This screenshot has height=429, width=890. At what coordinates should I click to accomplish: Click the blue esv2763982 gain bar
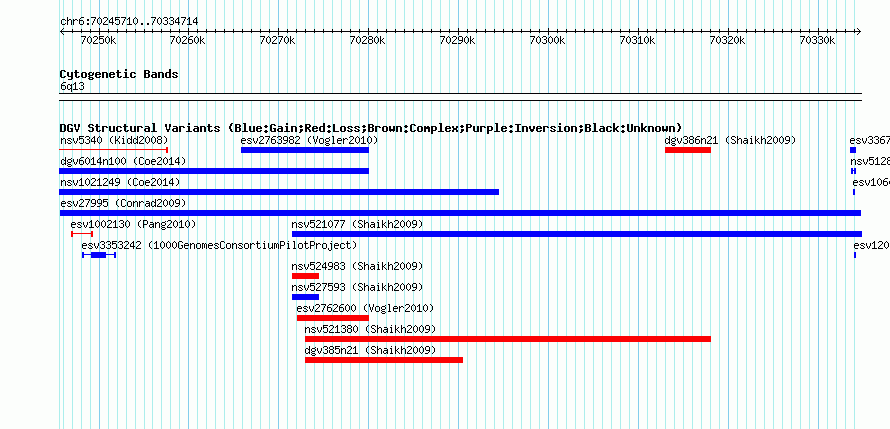[x=305, y=150]
